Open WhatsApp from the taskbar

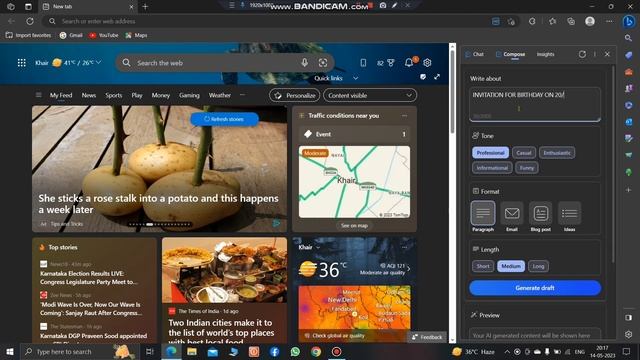click(295, 351)
